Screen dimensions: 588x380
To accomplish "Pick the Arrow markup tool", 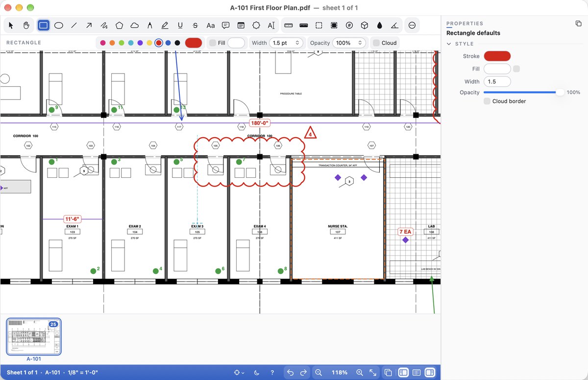I will tap(89, 25).
